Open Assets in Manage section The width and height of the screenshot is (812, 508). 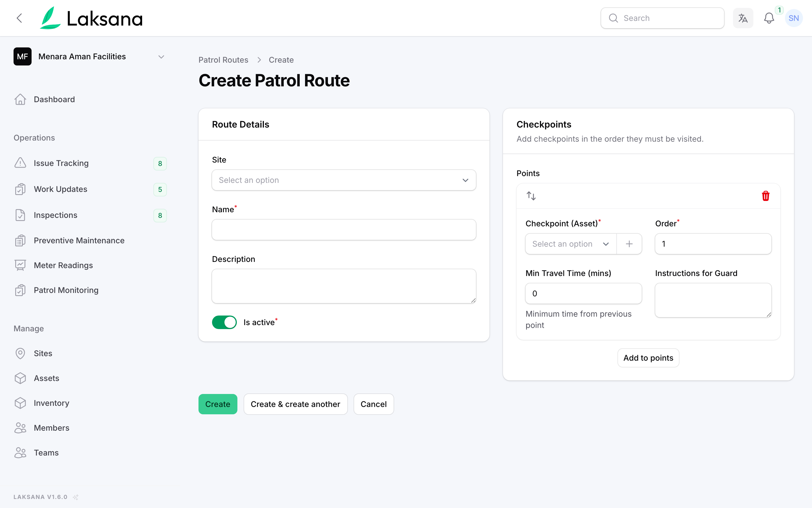click(x=90, y=378)
